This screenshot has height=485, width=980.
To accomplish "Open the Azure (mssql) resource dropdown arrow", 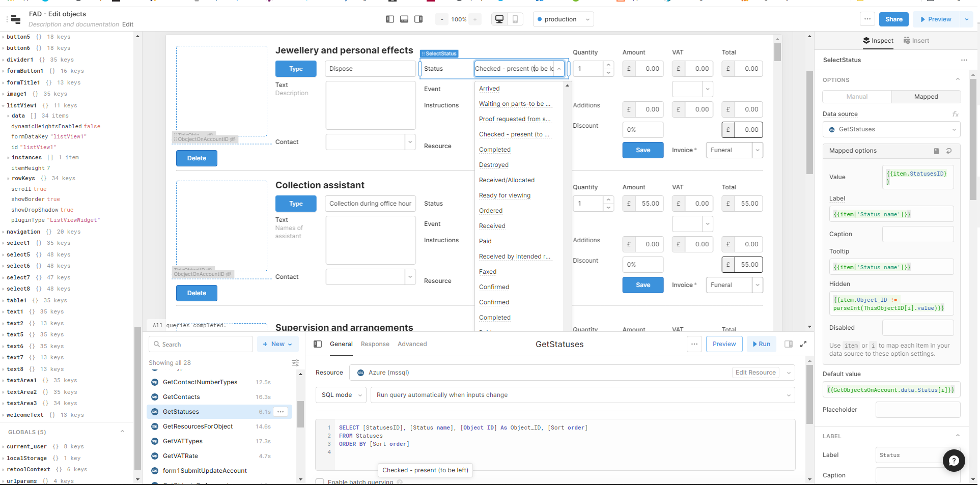I will (x=789, y=373).
